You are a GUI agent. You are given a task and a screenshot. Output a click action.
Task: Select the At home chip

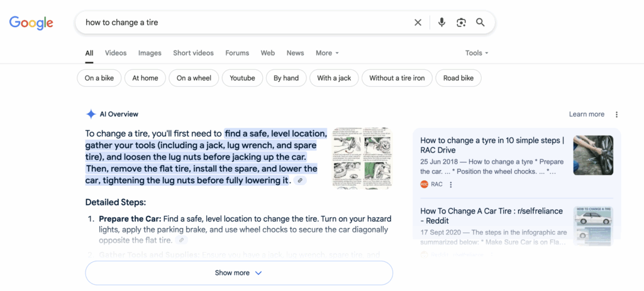click(x=145, y=78)
